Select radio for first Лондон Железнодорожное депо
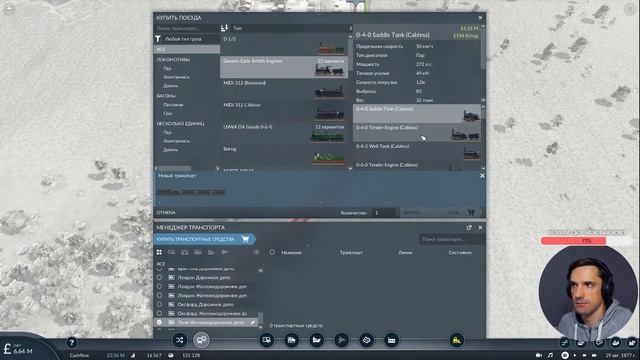 click(x=159, y=287)
